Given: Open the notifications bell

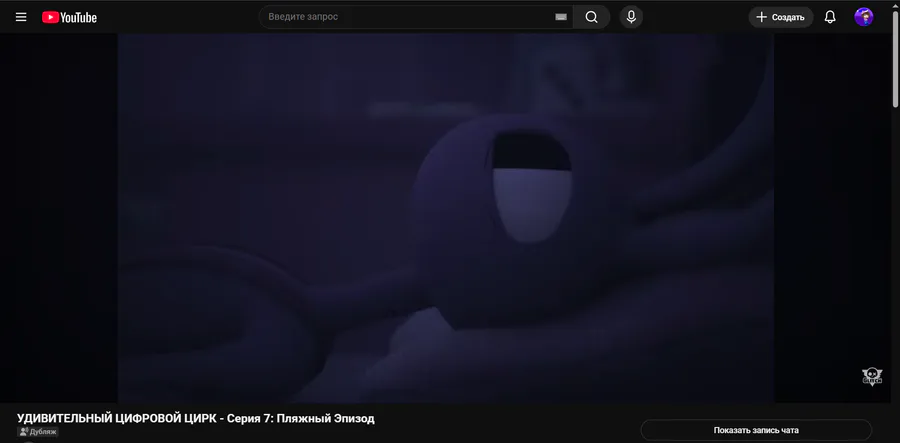Looking at the screenshot, I should point(830,17).
